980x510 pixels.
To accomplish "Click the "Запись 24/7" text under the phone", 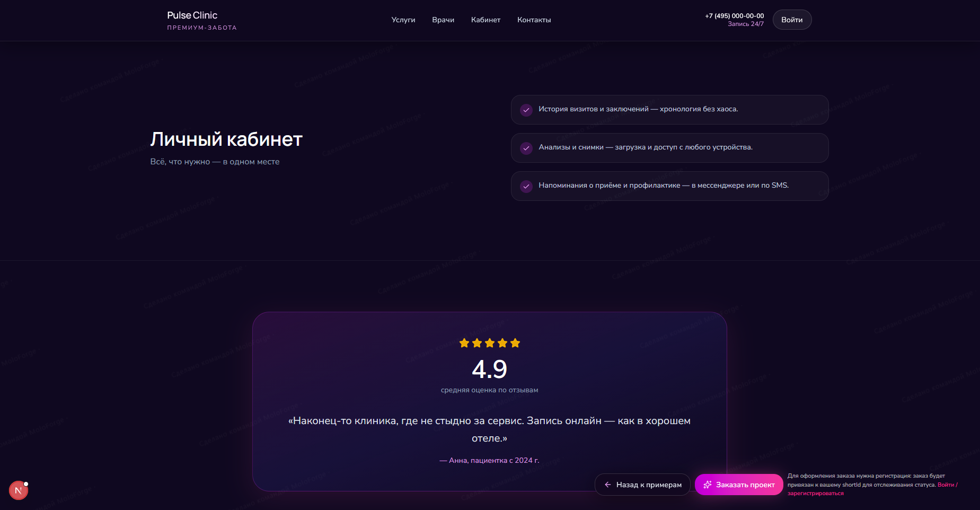I will click(x=745, y=24).
